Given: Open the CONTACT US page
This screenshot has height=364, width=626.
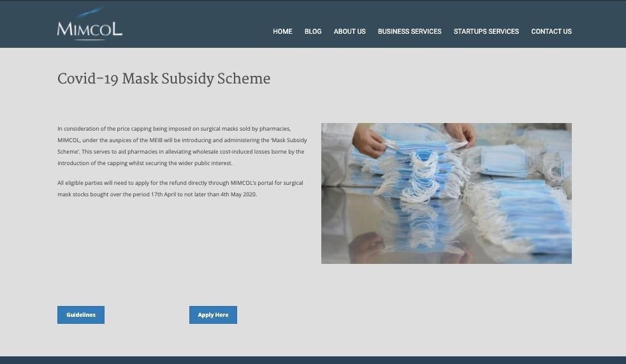Looking at the screenshot, I should coord(551,31).
